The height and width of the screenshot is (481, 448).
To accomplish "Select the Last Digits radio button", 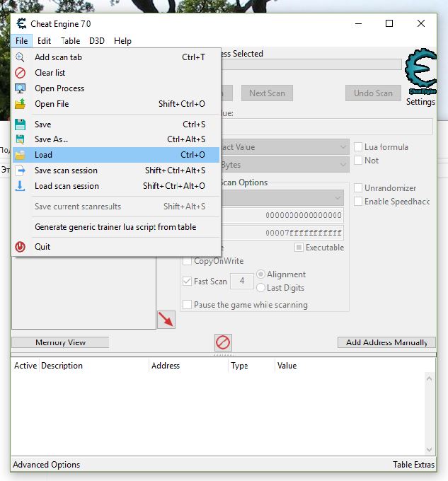I will pos(260,287).
